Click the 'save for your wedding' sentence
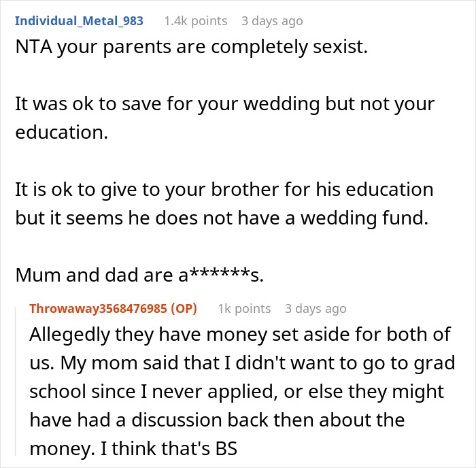Screen dimensions: 476x468 224,105
